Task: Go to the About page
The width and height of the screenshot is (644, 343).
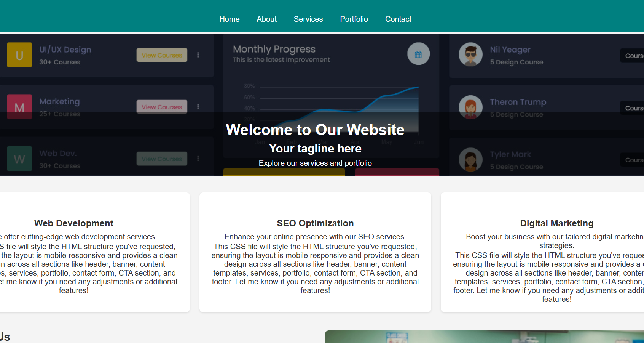Action: click(x=266, y=19)
